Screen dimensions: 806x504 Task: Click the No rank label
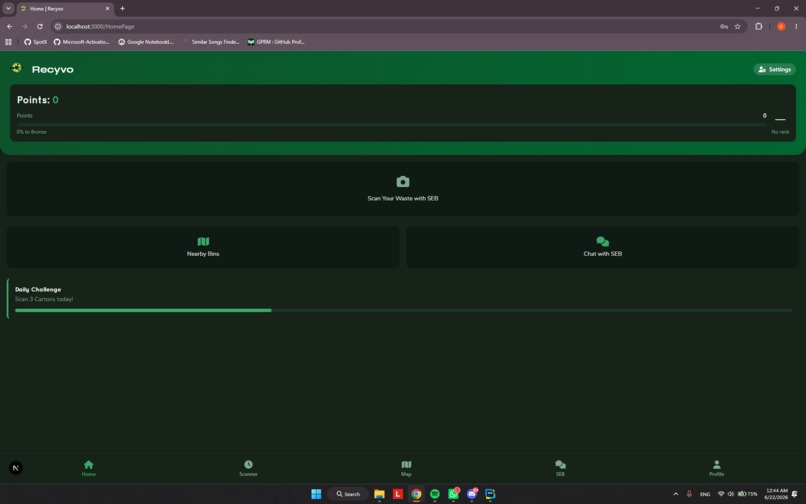coord(780,132)
